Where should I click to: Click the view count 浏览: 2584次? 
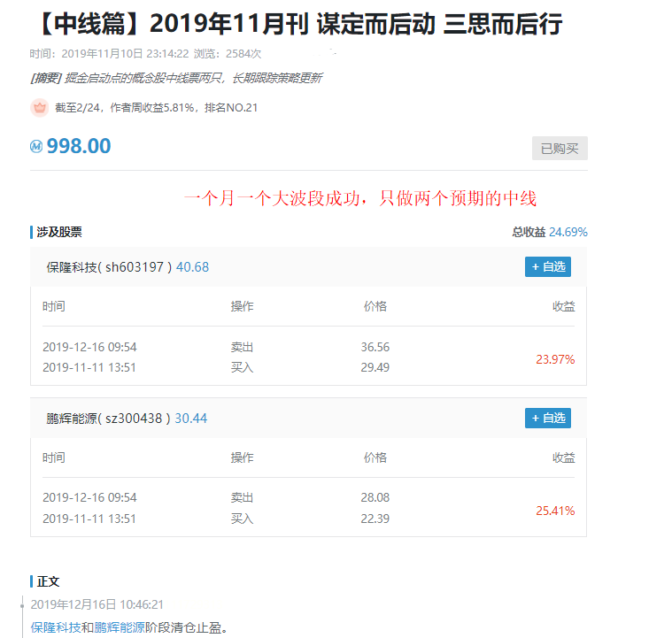tap(228, 54)
